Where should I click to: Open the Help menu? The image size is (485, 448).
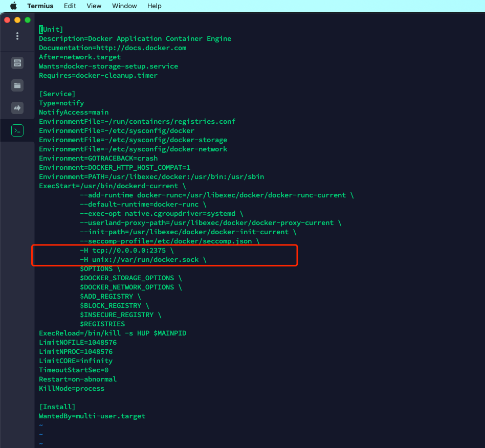click(154, 6)
